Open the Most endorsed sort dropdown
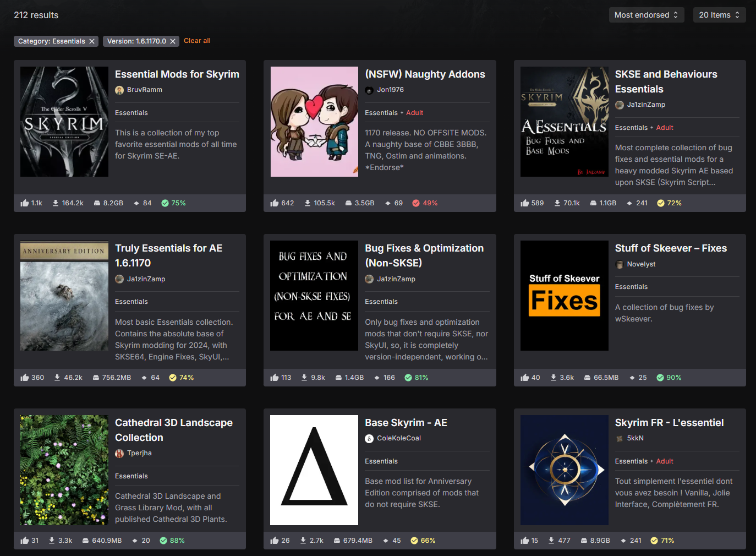The image size is (756, 556). [x=647, y=15]
